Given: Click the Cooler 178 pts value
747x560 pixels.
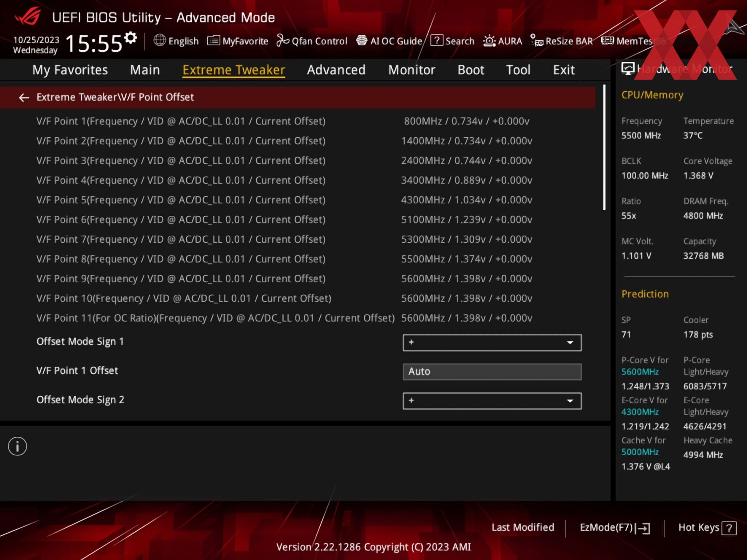Looking at the screenshot, I should (x=698, y=335).
